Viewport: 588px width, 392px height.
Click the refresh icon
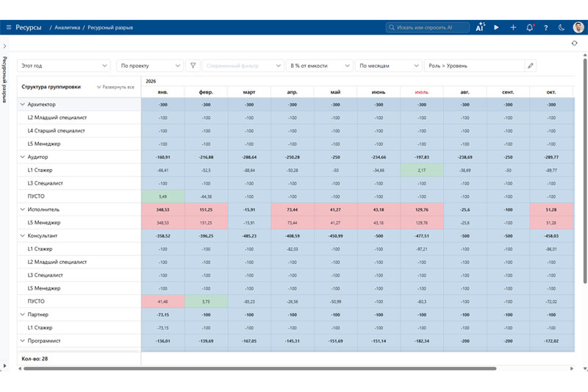tap(574, 43)
